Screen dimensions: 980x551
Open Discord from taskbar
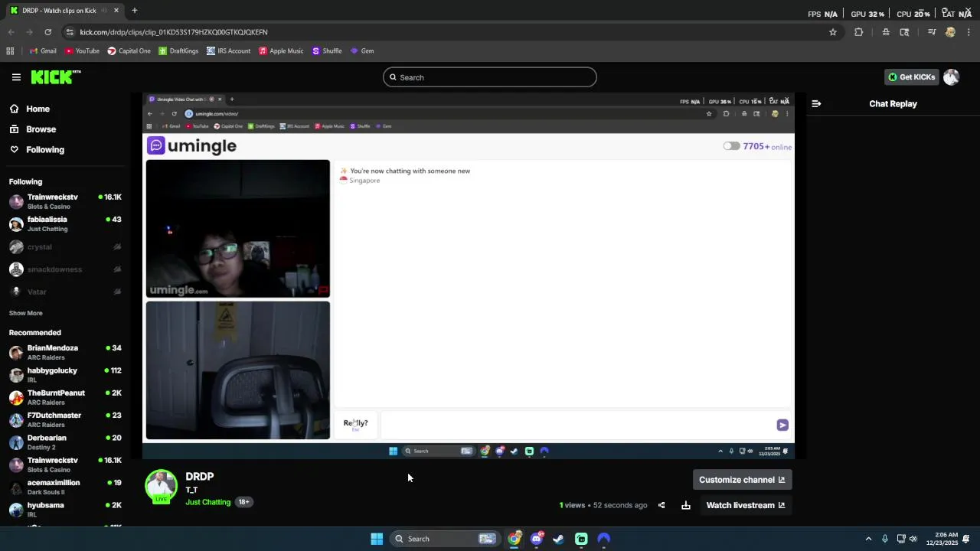(x=537, y=539)
